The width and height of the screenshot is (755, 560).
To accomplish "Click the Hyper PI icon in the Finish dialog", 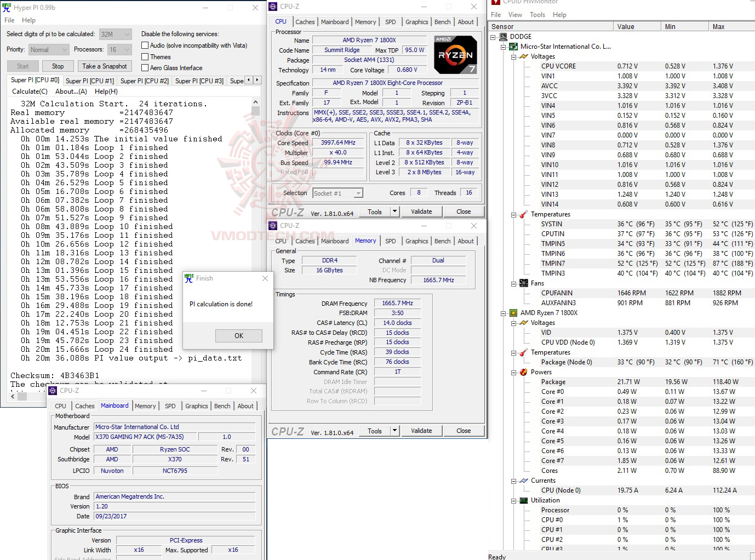I will point(188,278).
